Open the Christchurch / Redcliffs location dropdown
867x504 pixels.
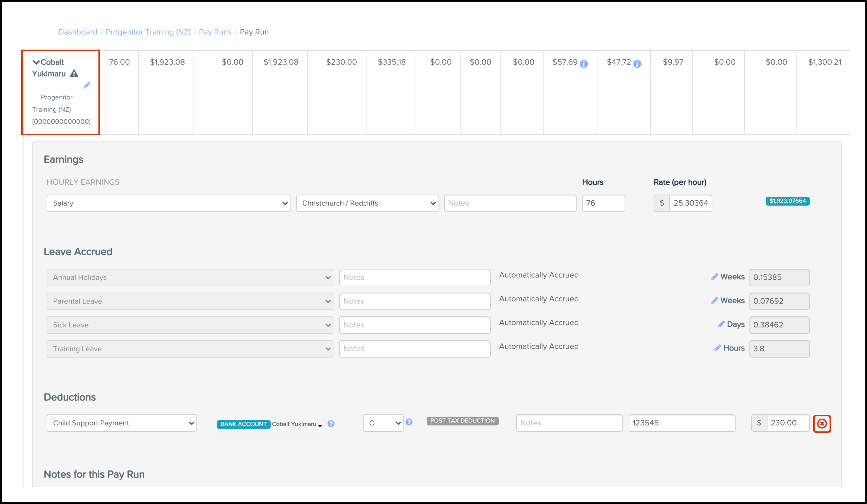[367, 203]
